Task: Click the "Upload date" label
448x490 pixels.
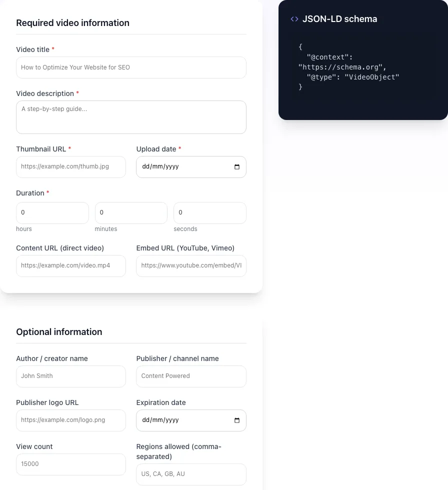Action: point(156,149)
